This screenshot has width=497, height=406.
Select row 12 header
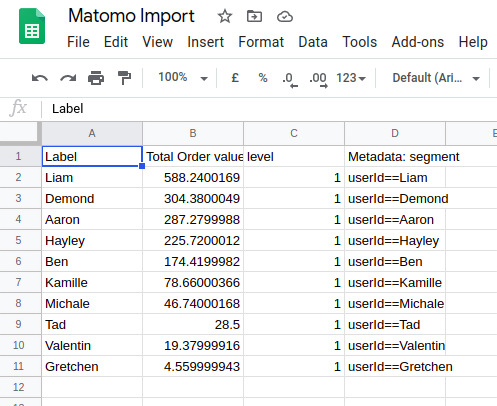click(x=19, y=387)
